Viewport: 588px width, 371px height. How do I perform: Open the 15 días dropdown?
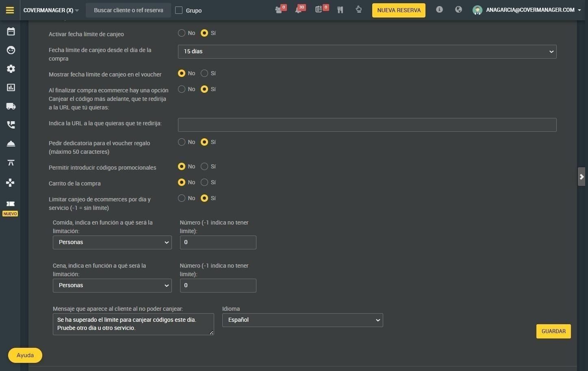coord(367,52)
